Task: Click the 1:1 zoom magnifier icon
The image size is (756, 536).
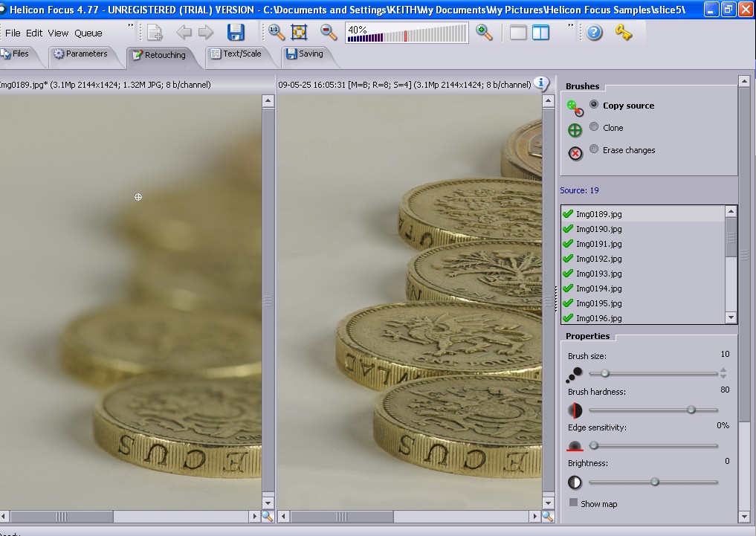Action: pyautogui.click(x=277, y=33)
